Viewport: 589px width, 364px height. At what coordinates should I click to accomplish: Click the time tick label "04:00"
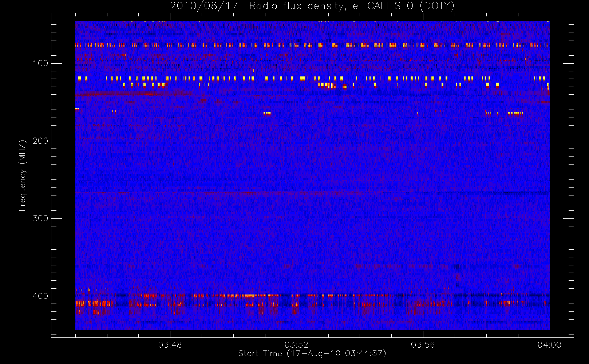549,345
